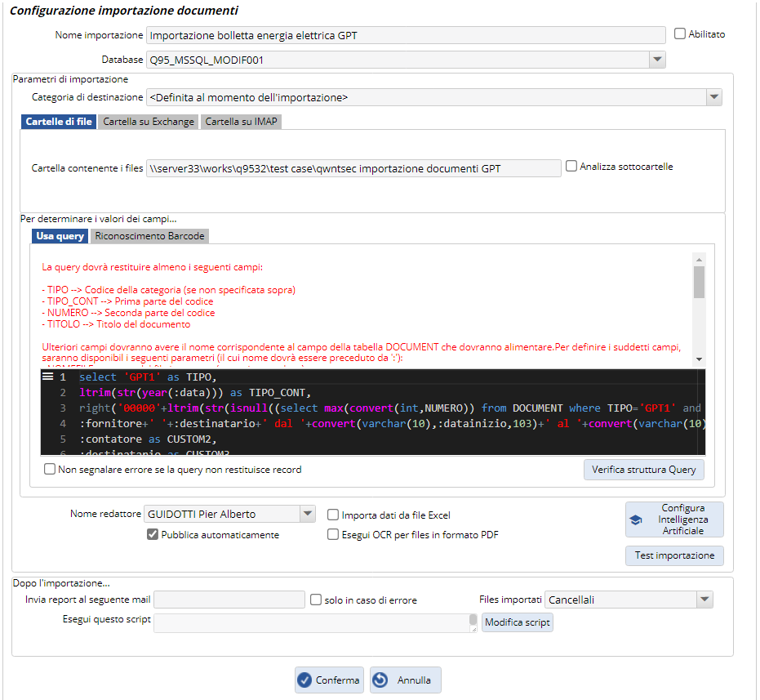The width and height of the screenshot is (760, 700).
Task: Click the hamburger menu icon in query editor
Action: click(48, 377)
